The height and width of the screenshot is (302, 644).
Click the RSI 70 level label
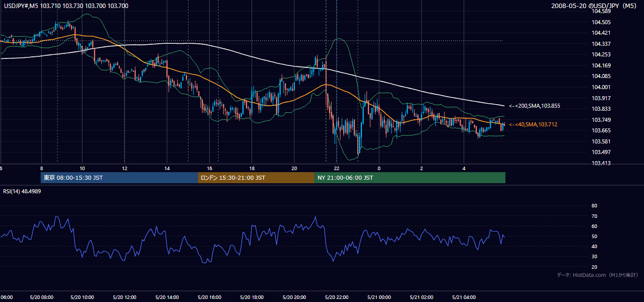click(x=594, y=216)
